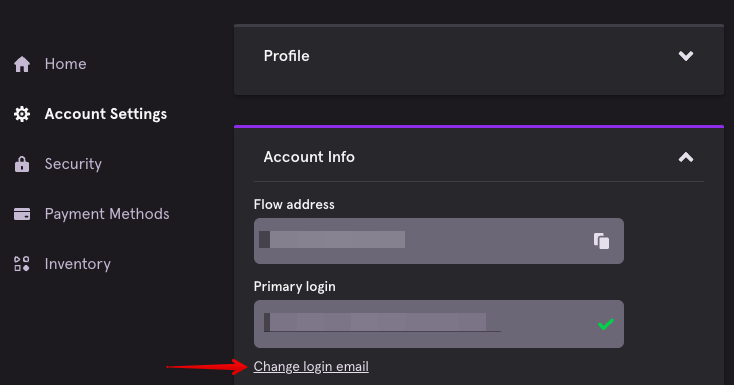Click the green checkmark in Primary login
The image size is (734, 385).
pyautogui.click(x=606, y=324)
